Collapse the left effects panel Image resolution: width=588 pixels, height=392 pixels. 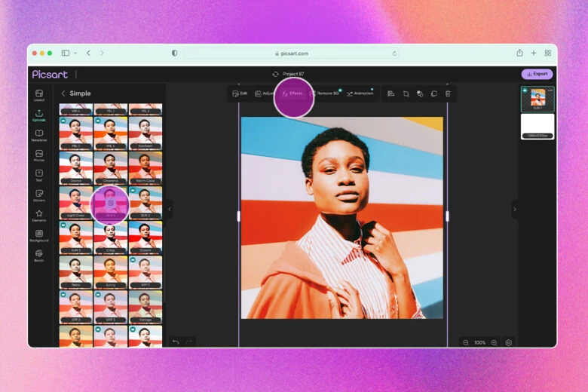[170, 209]
